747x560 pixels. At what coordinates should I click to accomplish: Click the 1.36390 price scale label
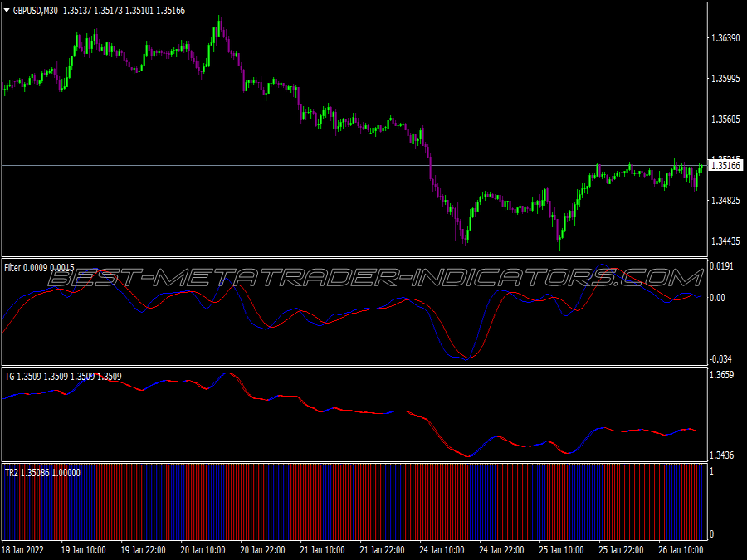pos(725,38)
